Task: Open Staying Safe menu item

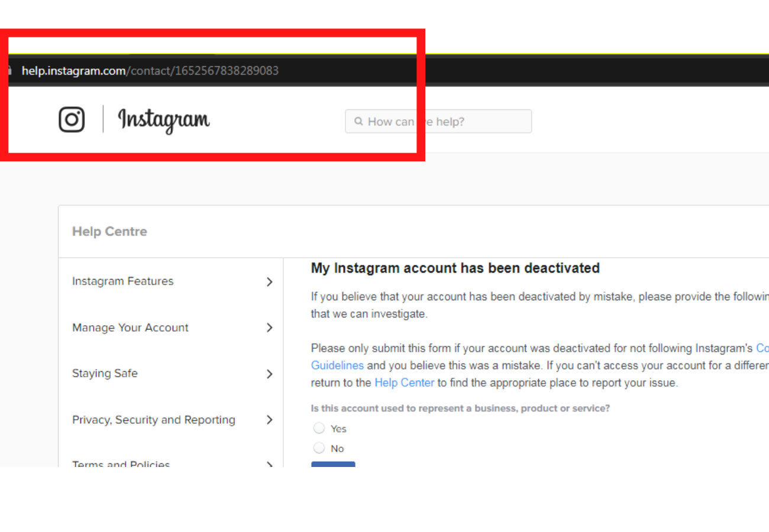Action: point(105,374)
